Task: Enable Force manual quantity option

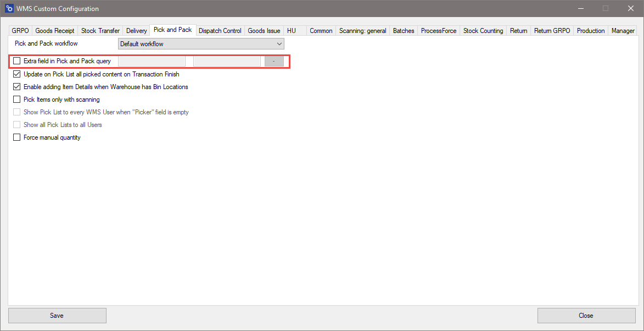Action: pos(17,137)
